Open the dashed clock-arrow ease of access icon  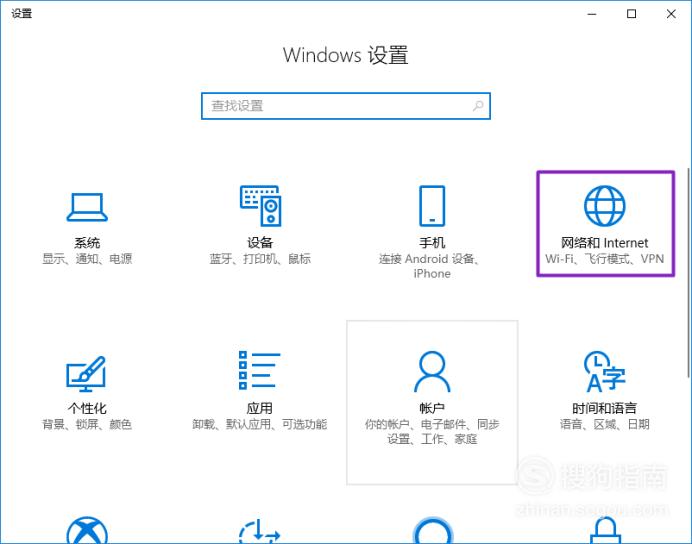click(x=260, y=531)
